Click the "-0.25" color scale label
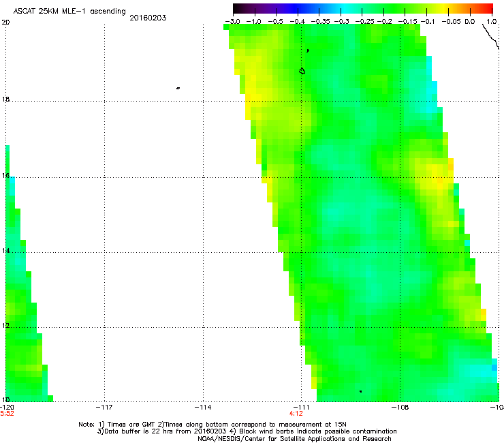504x443 pixels. [365, 22]
